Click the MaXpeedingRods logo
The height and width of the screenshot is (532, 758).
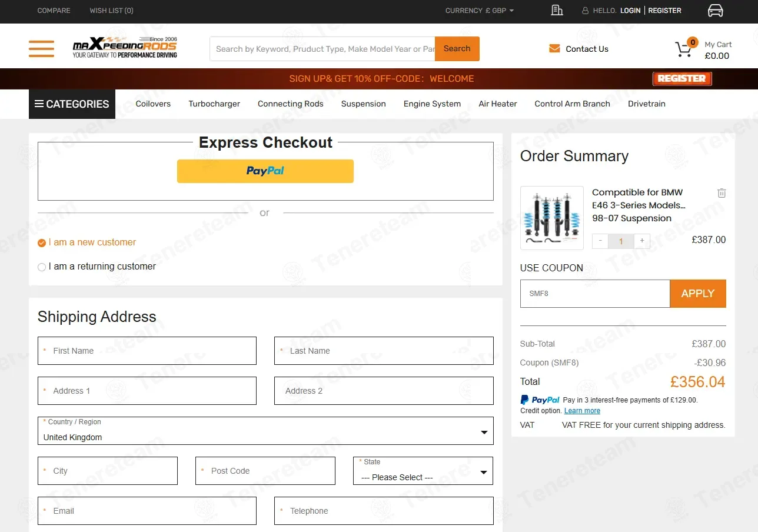[125, 48]
